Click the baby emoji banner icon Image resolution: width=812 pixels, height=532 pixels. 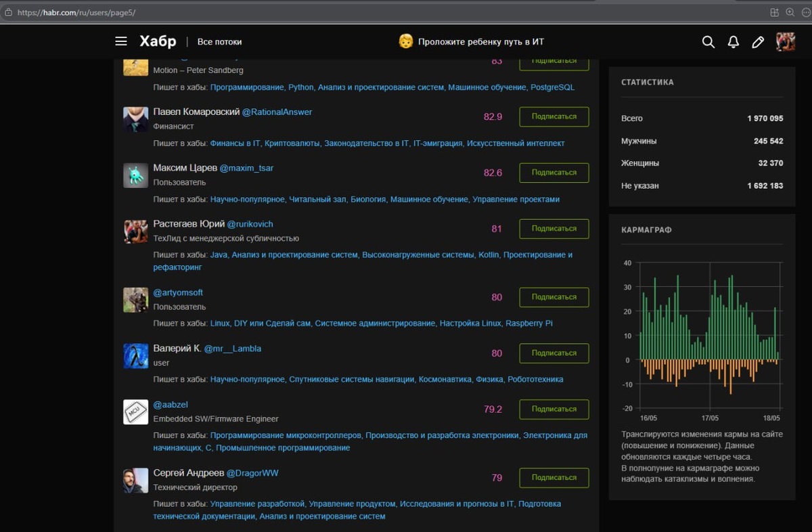pyautogui.click(x=405, y=41)
